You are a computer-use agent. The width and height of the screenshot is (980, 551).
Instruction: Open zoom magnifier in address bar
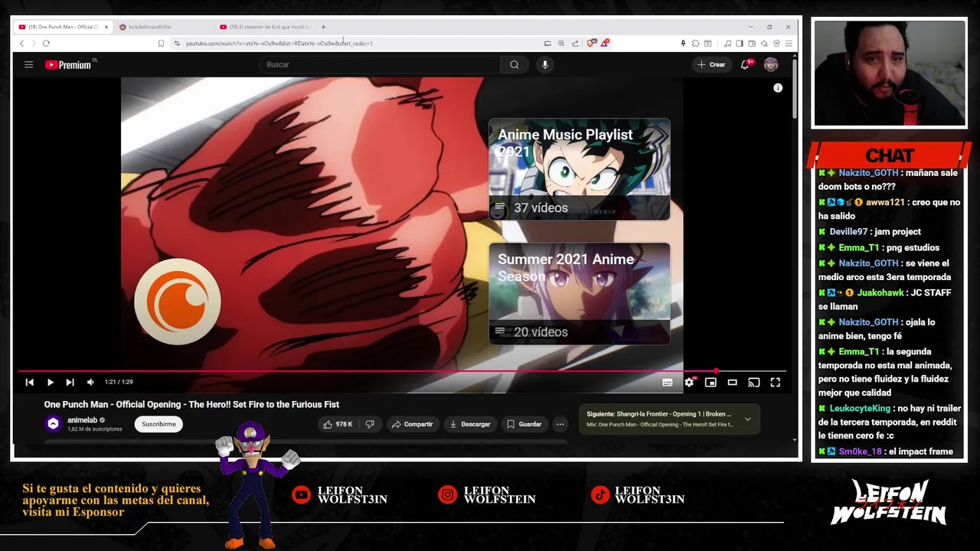click(x=561, y=43)
